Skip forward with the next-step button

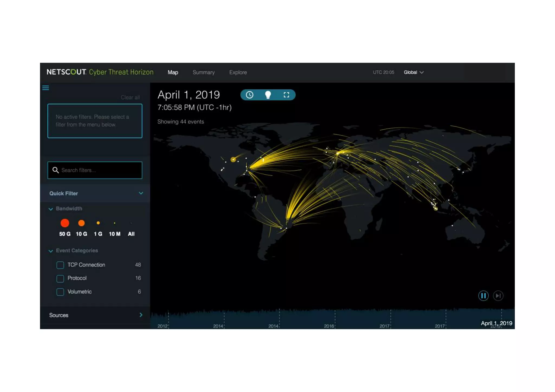(498, 296)
